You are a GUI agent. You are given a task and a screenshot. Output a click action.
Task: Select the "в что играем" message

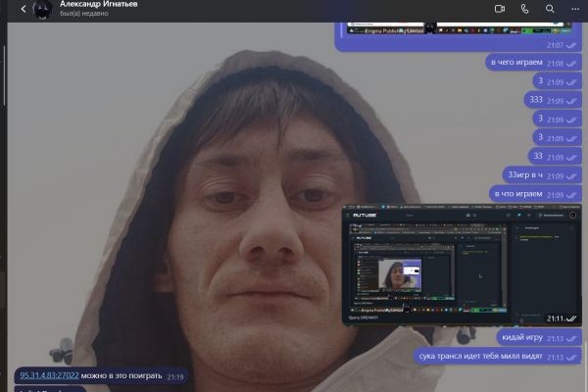(517, 194)
